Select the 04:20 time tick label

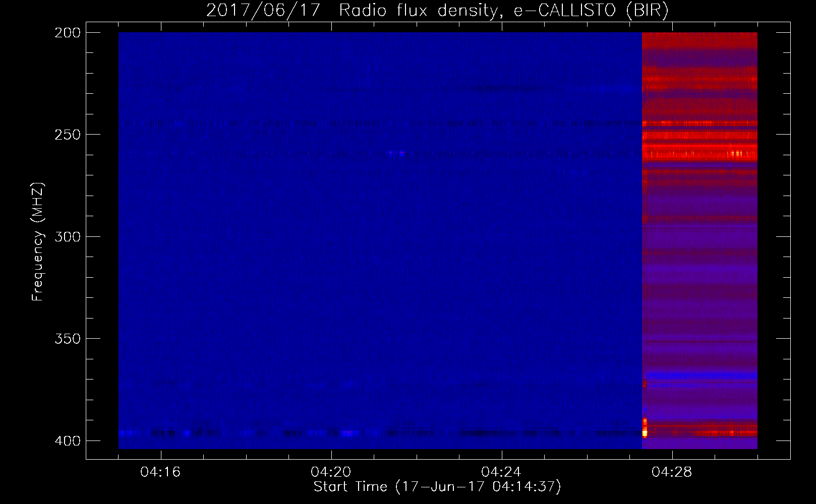tap(331, 472)
